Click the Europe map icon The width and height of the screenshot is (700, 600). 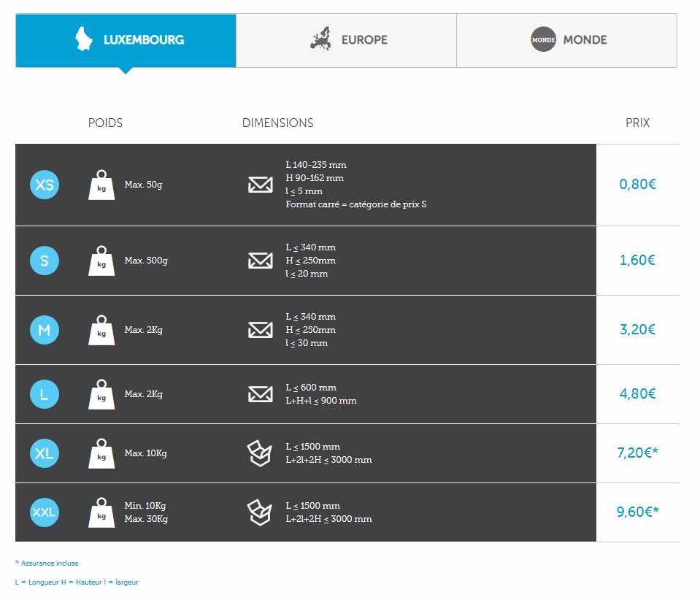[321, 39]
